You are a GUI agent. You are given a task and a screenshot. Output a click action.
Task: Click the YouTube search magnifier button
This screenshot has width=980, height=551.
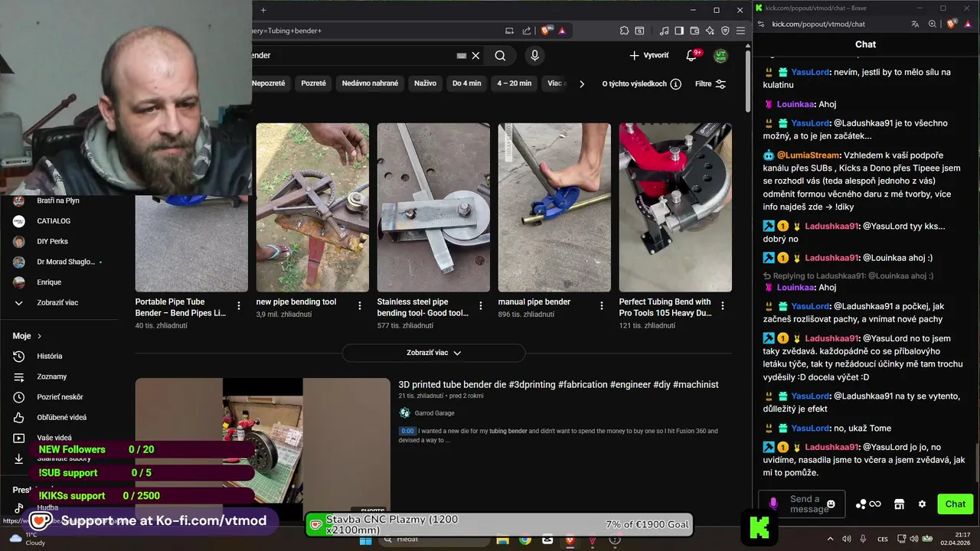coord(500,56)
